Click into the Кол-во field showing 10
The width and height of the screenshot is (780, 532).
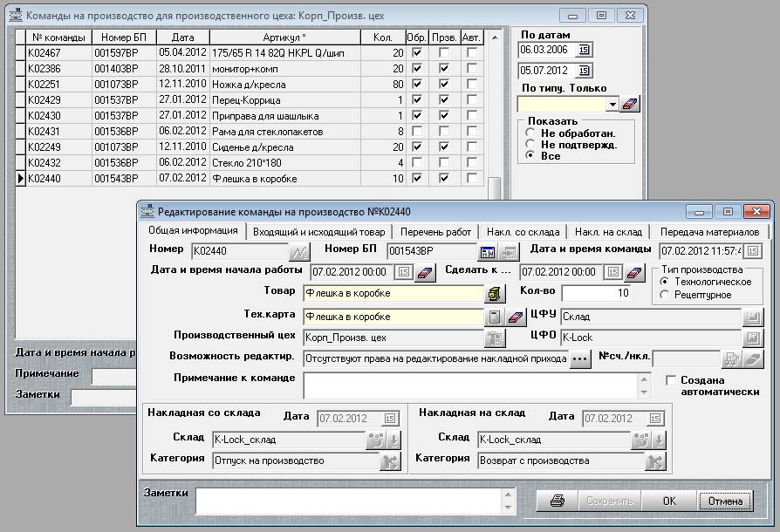click(596, 293)
